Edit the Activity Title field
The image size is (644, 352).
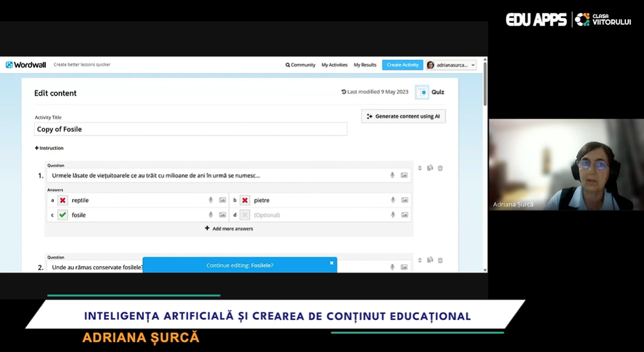tap(190, 129)
